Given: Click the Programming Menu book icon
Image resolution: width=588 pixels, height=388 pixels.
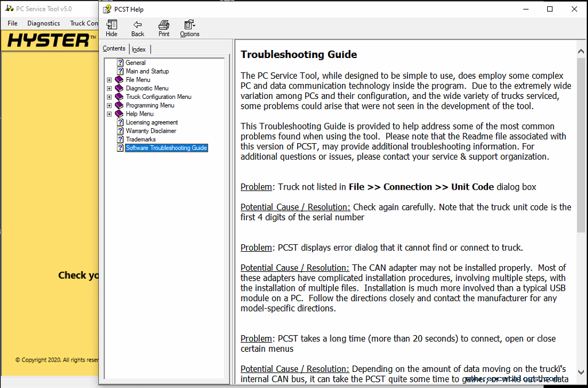Looking at the screenshot, I should (x=120, y=105).
